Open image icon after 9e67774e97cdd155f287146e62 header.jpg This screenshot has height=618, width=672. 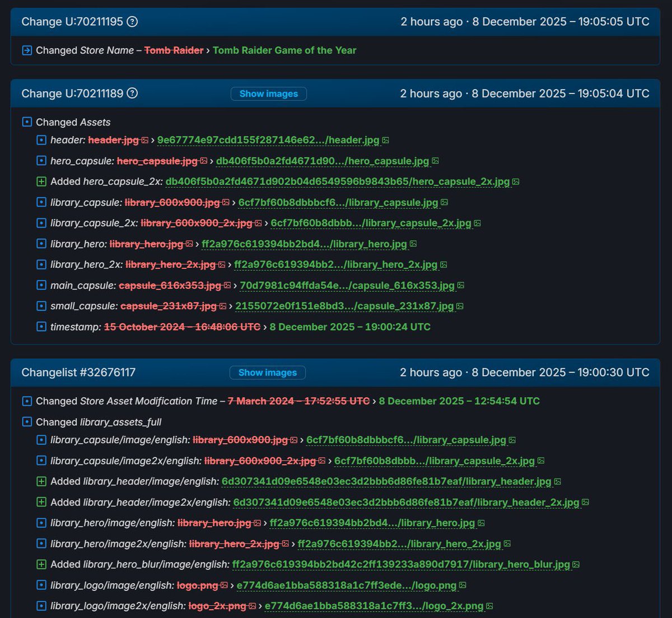point(385,140)
